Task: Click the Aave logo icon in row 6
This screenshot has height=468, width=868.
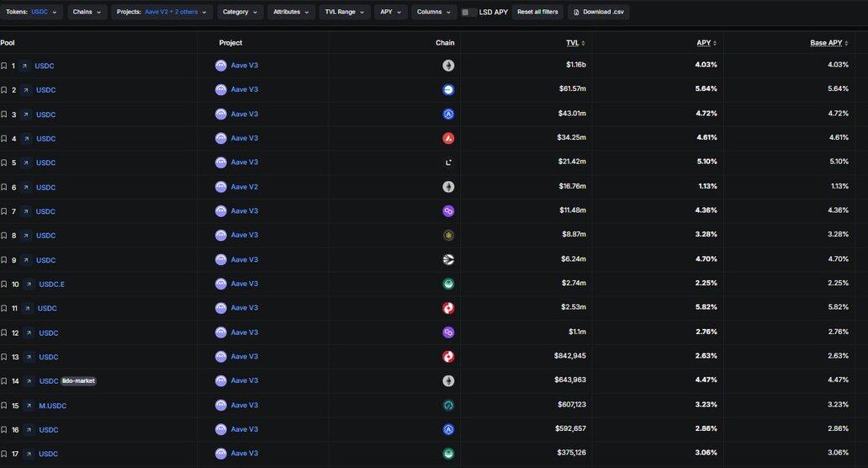Action: point(221,187)
